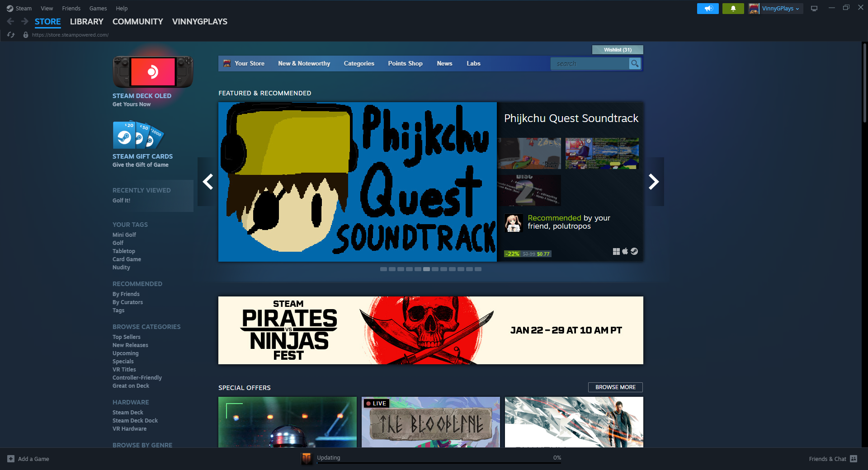Show previous featured carousel item
Image resolution: width=868 pixels, height=470 pixels.
point(208,182)
